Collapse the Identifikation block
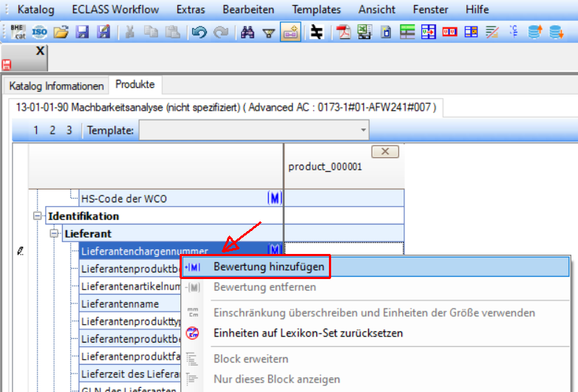Viewport: 578px width, 392px height. click(37, 216)
